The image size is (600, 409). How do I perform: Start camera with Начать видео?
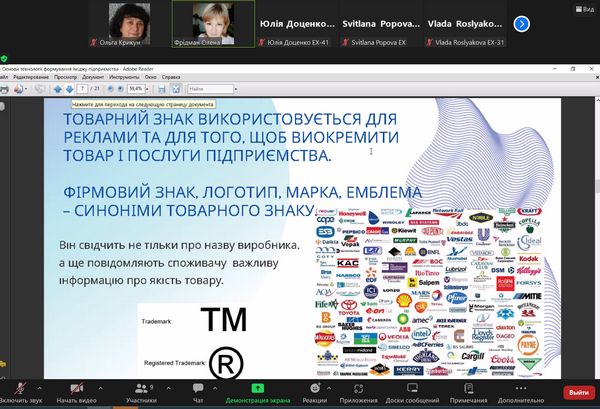[77, 391]
